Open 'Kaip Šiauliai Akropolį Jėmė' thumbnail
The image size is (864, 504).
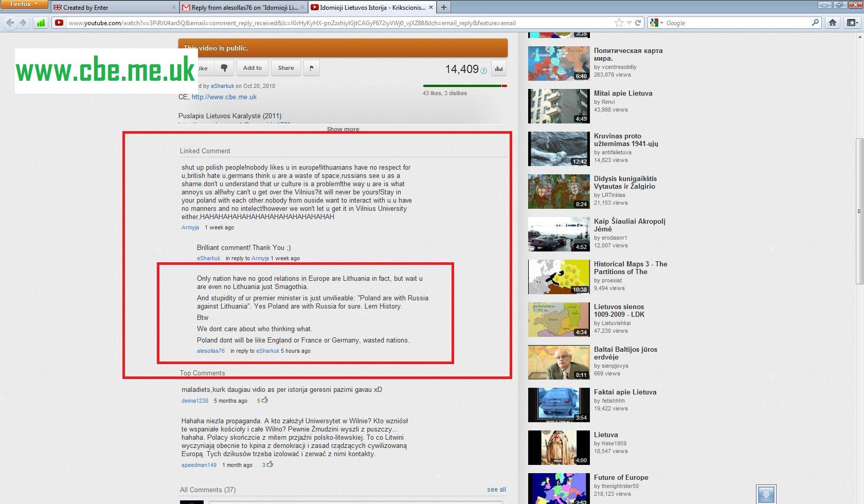(x=559, y=235)
